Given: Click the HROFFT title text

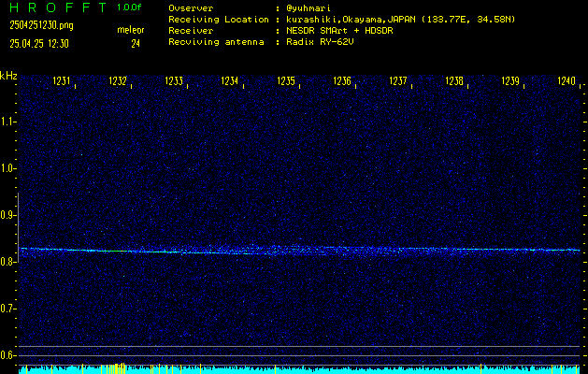Looking at the screenshot, I should tap(58, 7).
